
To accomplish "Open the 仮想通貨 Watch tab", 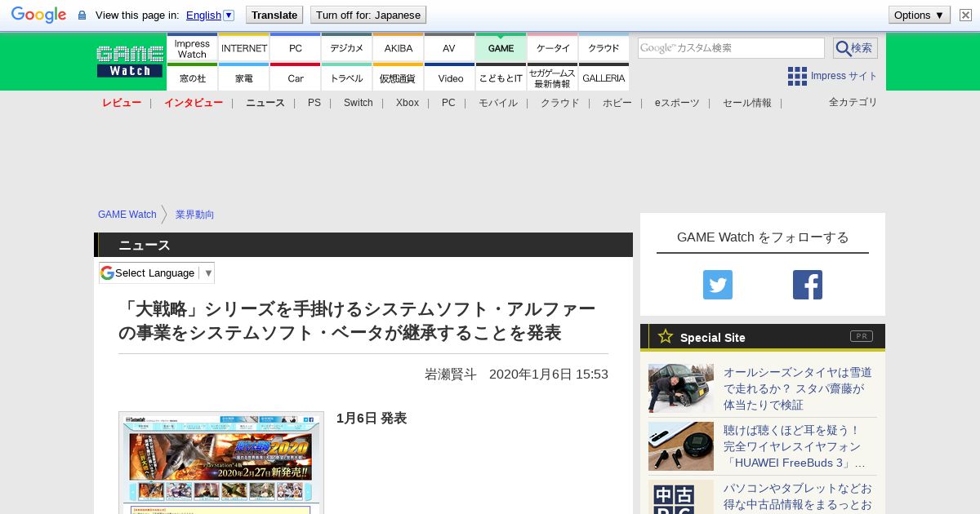I will tap(398, 78).
